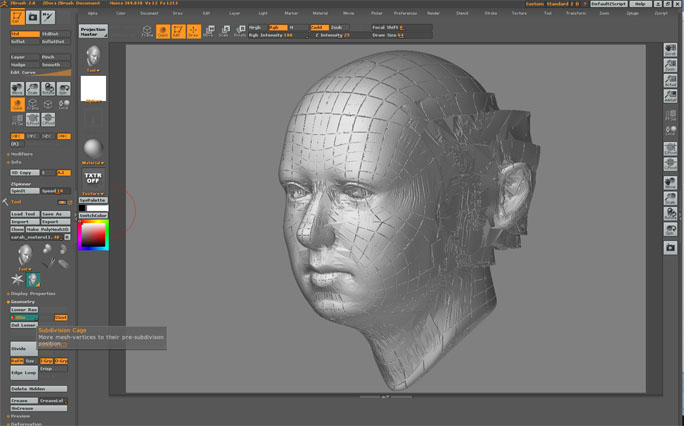The width and height of the screenshot is (684, 426).
Task: Click the Scale icon in the left panel
Action: tap(33, 89)
